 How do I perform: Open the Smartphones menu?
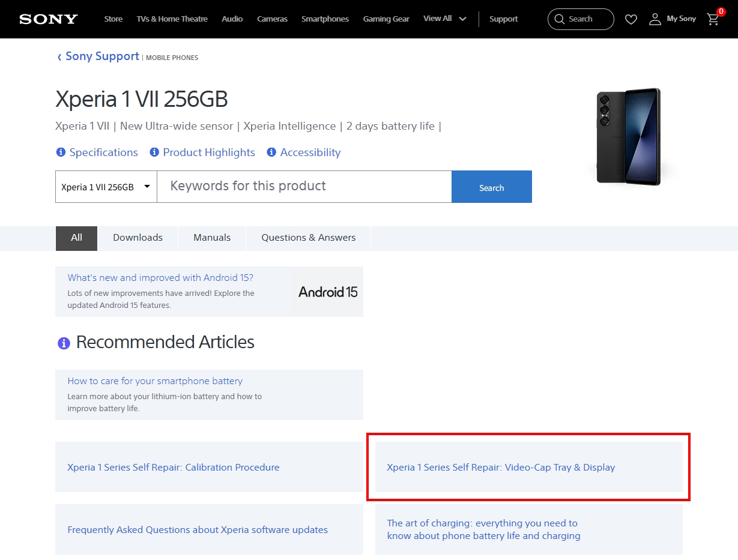pos(325,19)
